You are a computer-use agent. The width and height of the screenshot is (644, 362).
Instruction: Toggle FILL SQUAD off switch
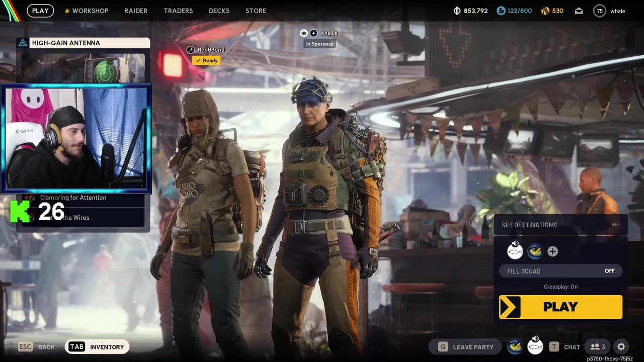tap(560, 271)
